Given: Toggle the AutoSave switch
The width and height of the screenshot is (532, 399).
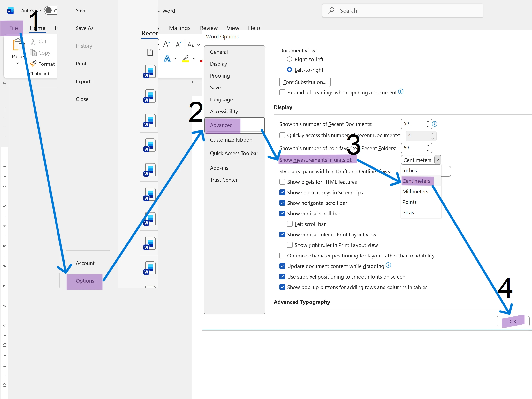Looking at the screenshot, I should click(x=51, y=11).
